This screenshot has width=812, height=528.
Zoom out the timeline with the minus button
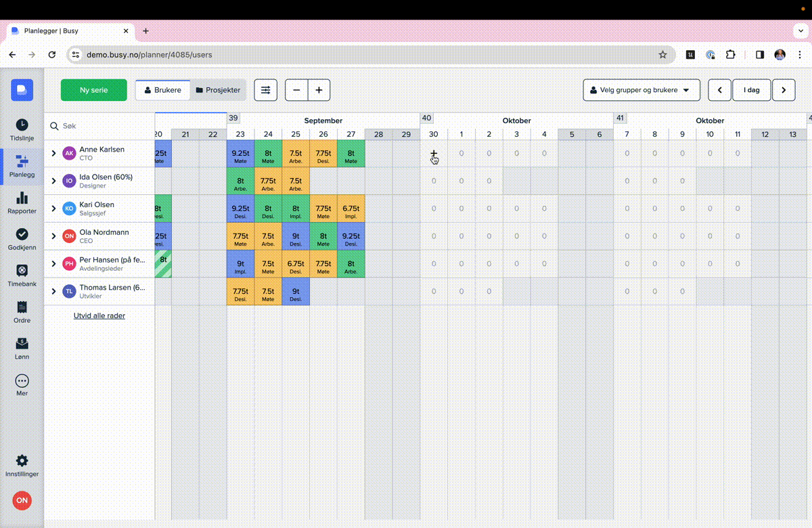tap(296, 89)
